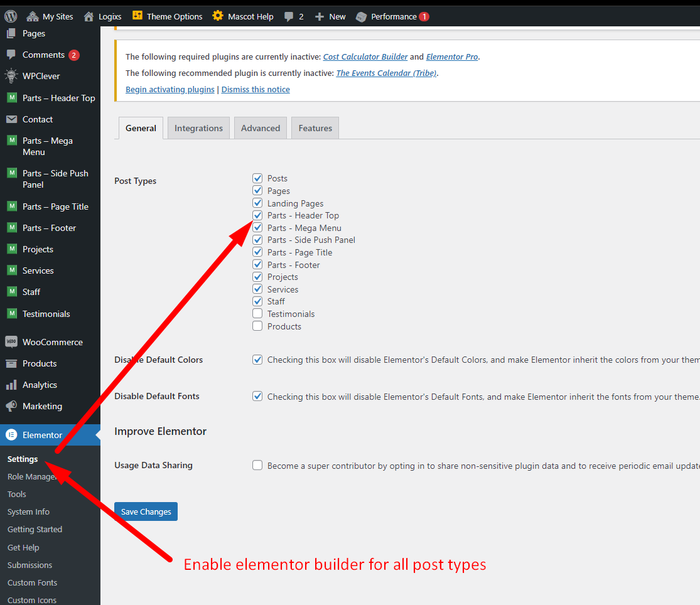Toggle the Landing Pages checkbox
Screen dimensions: 700x605
257,203
